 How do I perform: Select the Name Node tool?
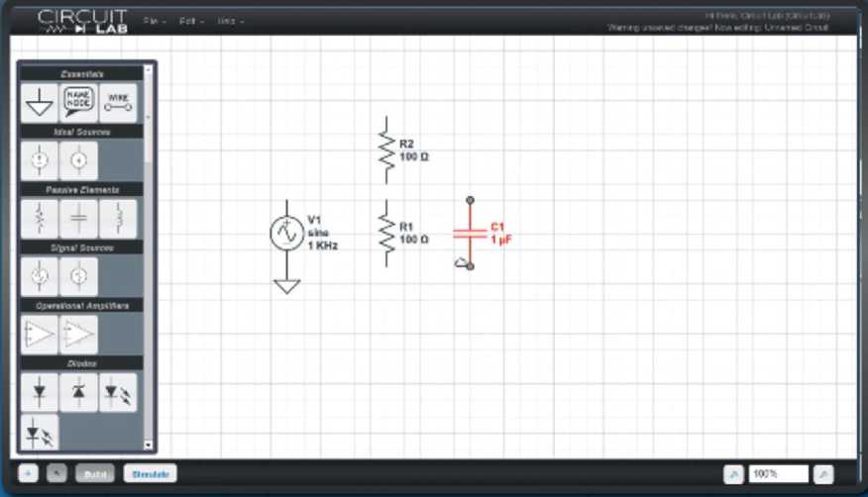(x=78, y=103)
